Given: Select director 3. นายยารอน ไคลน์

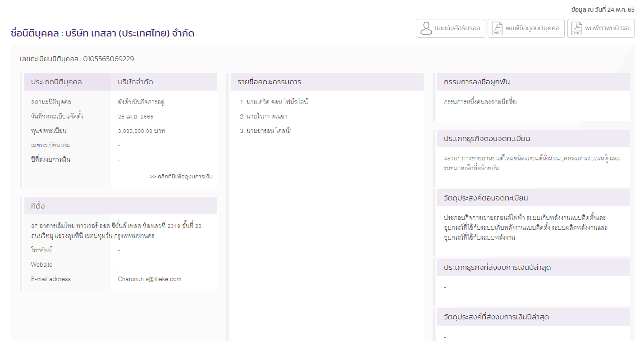Looking at the screenshot, I should [x=266, y=131].
